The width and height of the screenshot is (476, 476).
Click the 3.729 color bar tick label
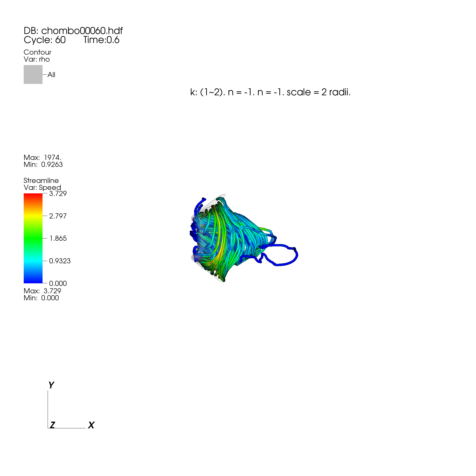point(58,194)
